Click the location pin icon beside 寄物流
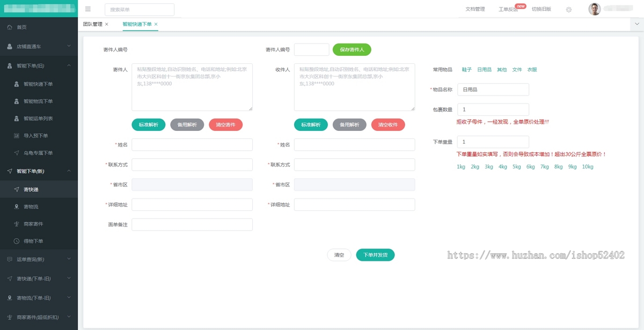The image size is (644, 330). click(17, 207)
